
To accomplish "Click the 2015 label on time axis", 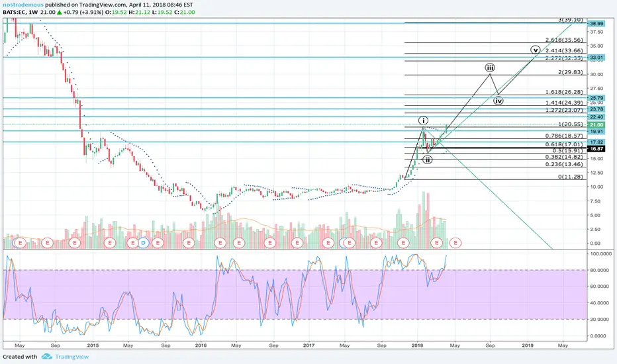I will point(93,345).
